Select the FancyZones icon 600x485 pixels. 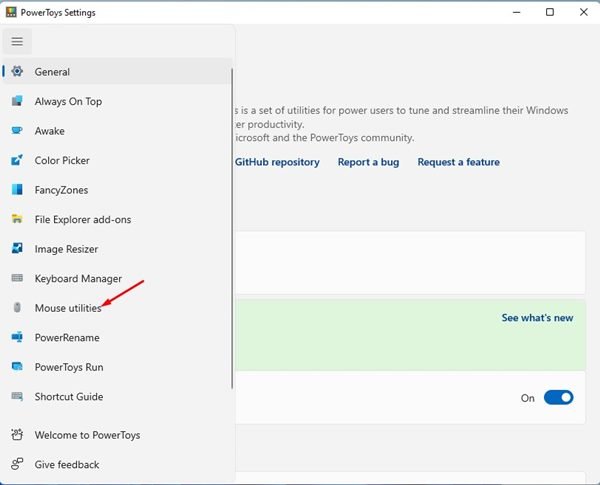coord(17,190)
